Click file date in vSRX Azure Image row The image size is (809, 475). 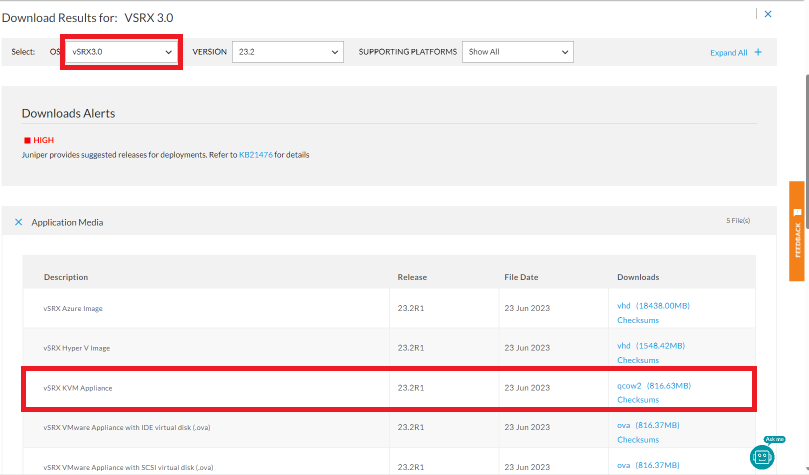(x=527, y=308)
